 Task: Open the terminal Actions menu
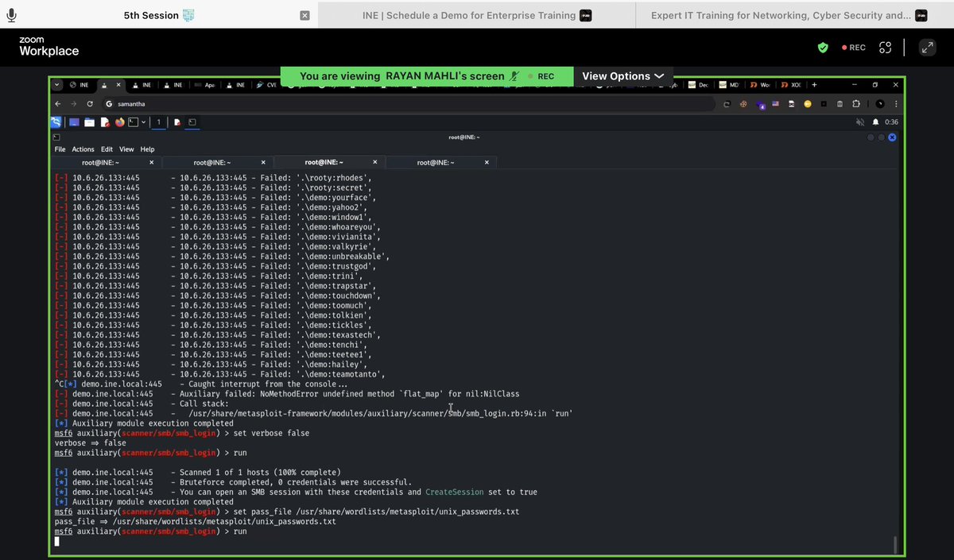(x=83, y=149)
